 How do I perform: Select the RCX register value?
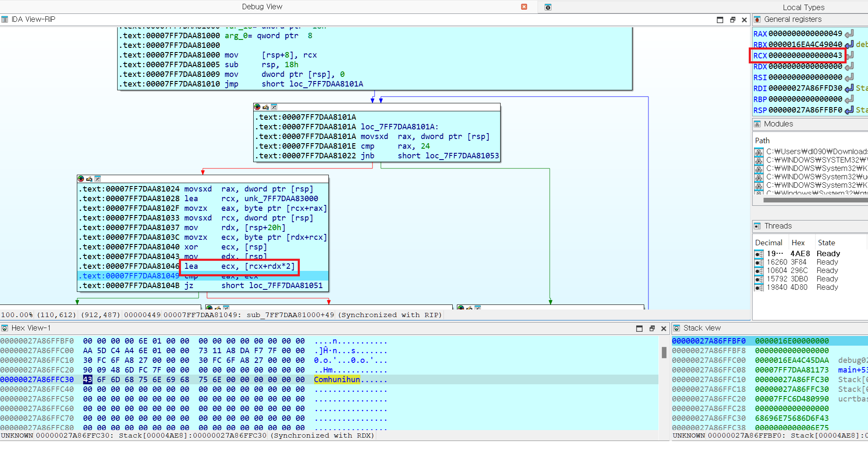tap(805, 55)
